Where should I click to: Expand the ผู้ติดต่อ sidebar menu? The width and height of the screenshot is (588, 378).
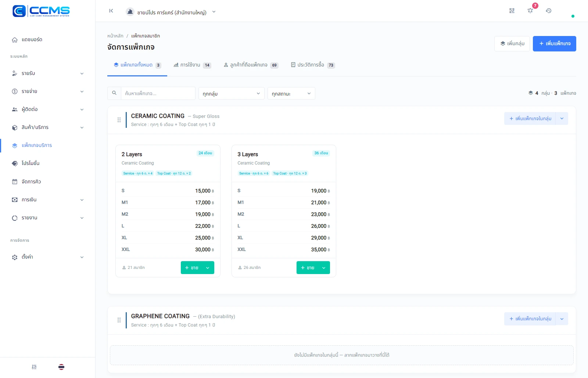click(48, 109)
